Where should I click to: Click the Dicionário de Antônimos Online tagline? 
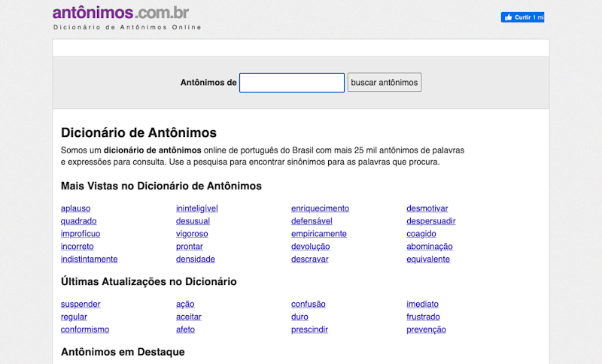pyautogui.click(x=127, y=27)
